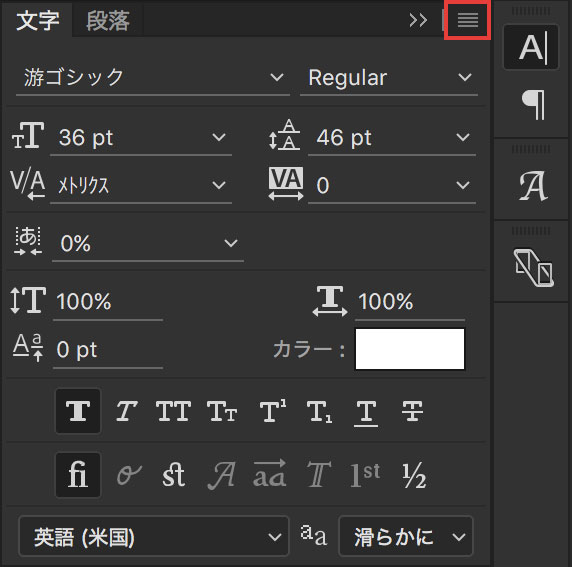Toggle faux italic T button
572x567 pixels.
[x=126, y=411]
